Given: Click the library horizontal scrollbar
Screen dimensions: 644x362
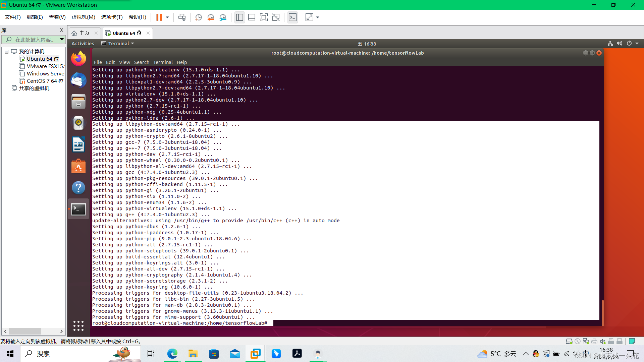Looking at the screenshot, I should (25, 331).
